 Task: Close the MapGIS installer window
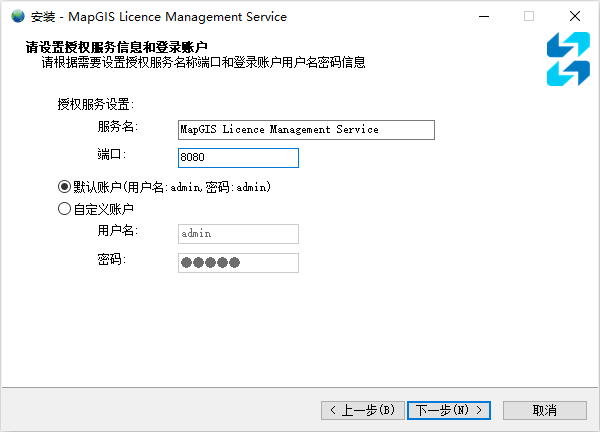pyautogui.click(x=574, y=17)
